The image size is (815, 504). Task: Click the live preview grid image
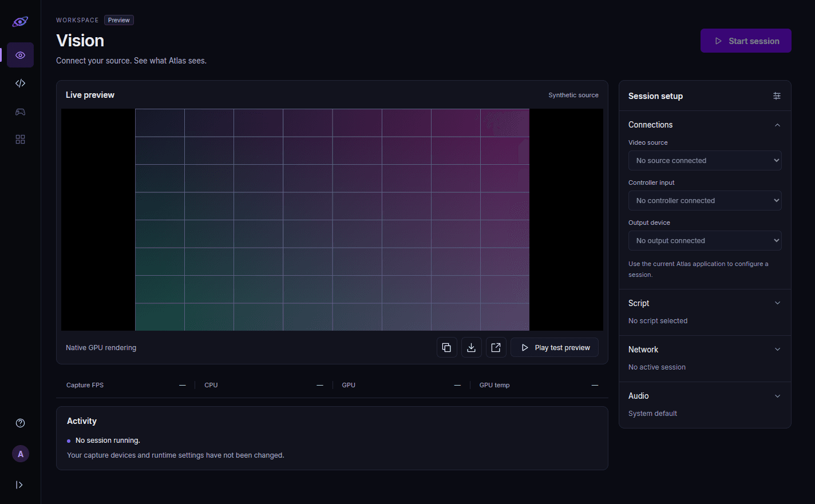tap(332, 220)
